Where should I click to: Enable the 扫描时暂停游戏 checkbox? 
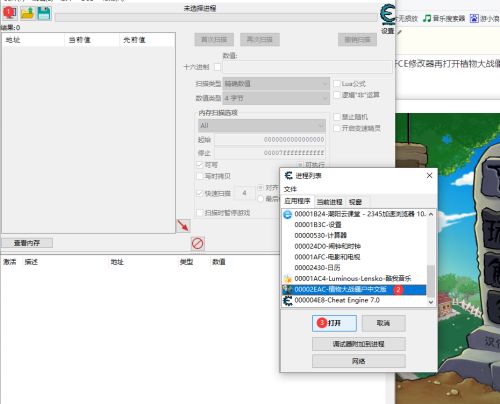pyautogui.click(x=200, y=213)
